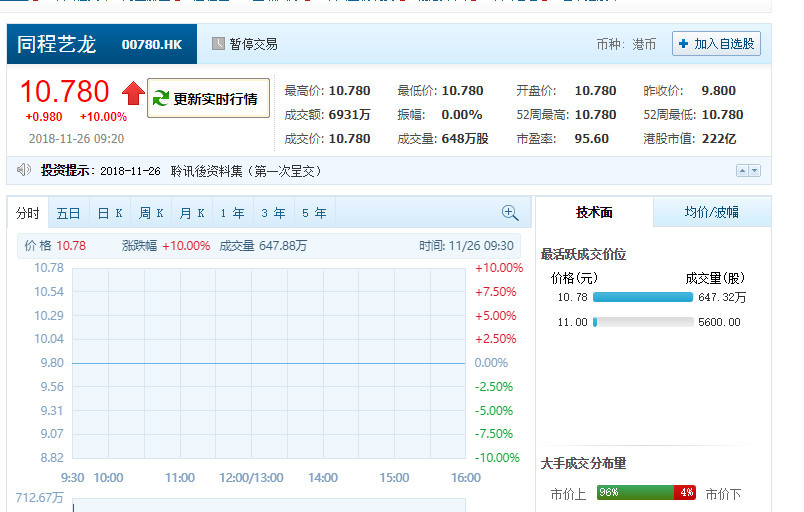This screenshot has width=804, height=512.
Task: Show previous tip with up arrow
Action: click(742, 171)
